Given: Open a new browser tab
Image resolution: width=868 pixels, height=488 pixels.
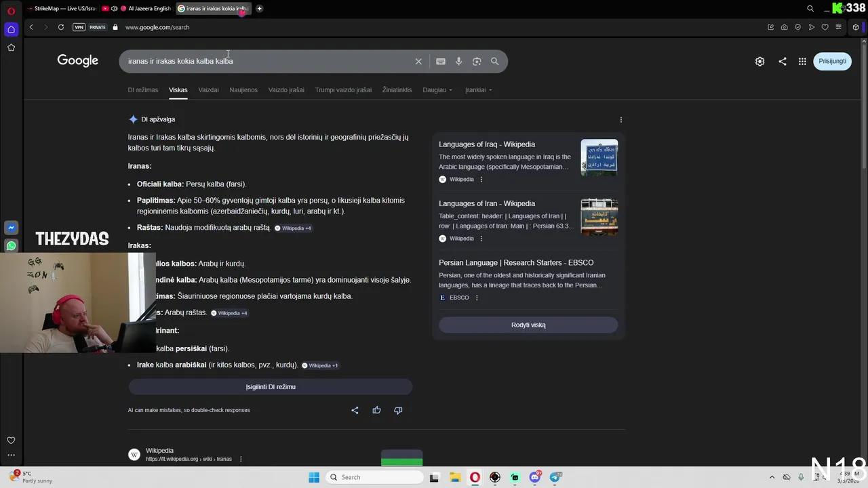Looking at the screenshot, I should coord(259,9).
